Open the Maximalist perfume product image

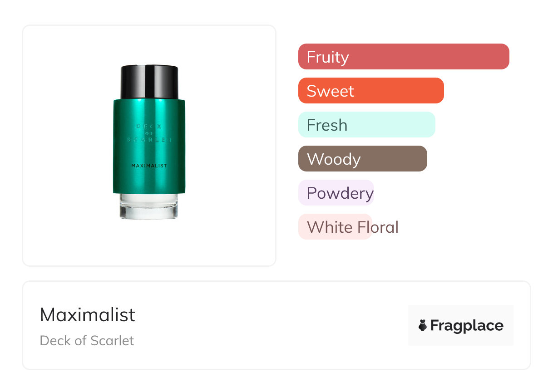point(149,145)
